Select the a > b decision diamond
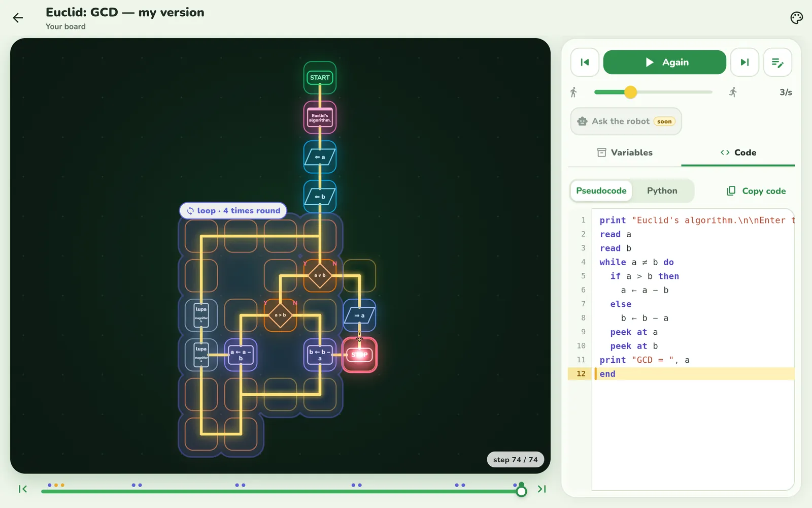The height and width of the screenshot is (508, 812). tap(280, 315)
